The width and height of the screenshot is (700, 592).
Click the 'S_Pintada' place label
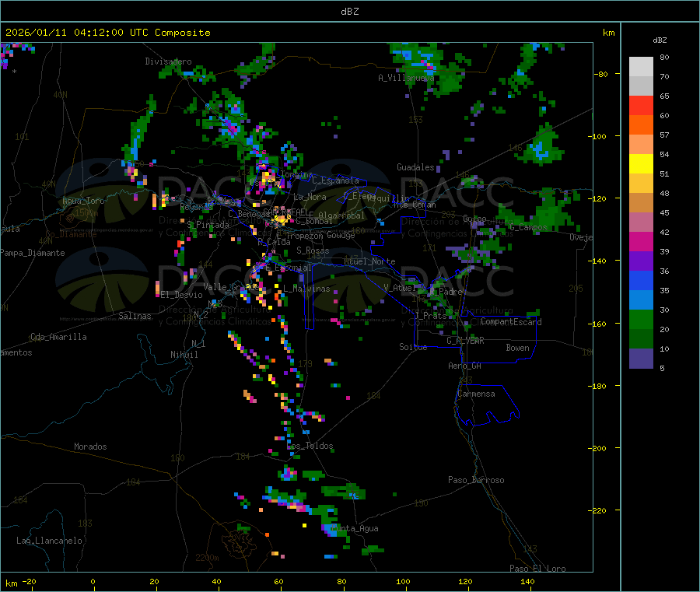[208, 225]
